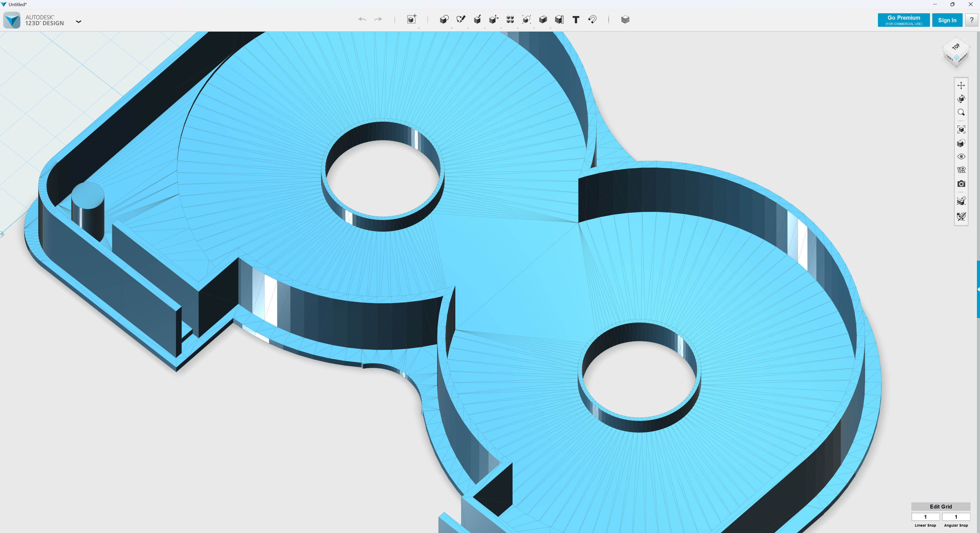Open the show/hide eye menu
980x533 pixels.
click(x=961, y=156)
